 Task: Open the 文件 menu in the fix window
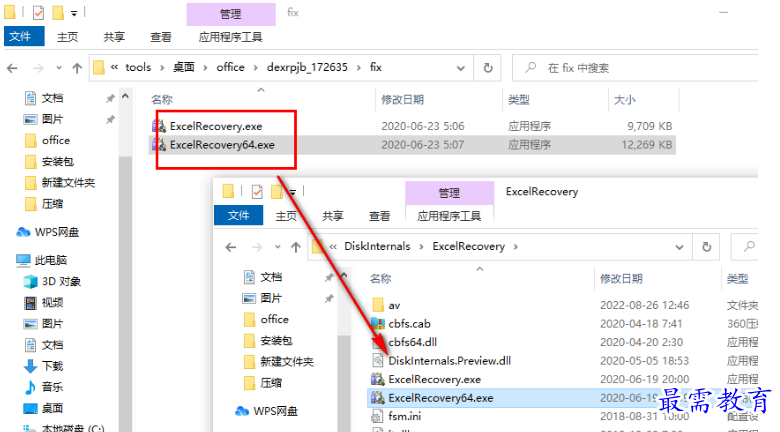pyautogui.click(x=24, y=36)
